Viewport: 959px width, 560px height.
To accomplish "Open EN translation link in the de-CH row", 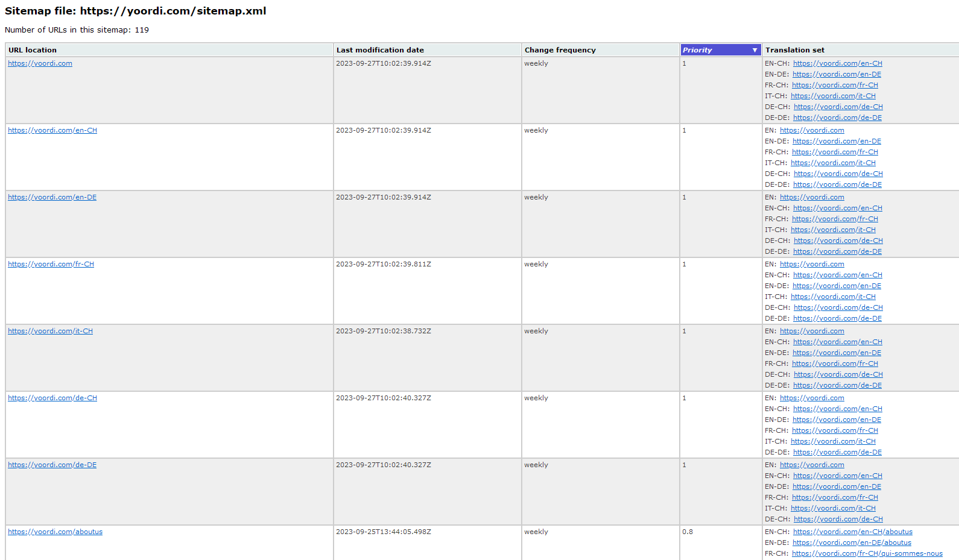I will (812, 398).
